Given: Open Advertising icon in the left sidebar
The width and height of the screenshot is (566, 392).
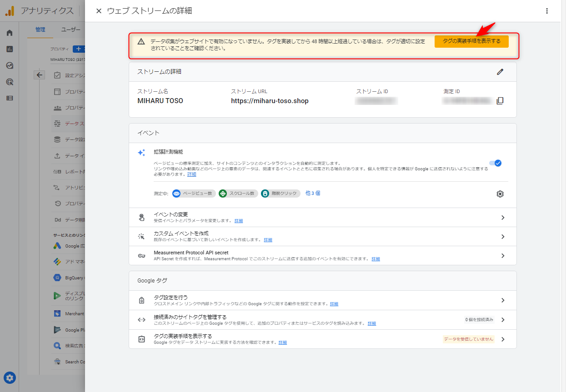Looking at the screenshot, I should [10, 82].
